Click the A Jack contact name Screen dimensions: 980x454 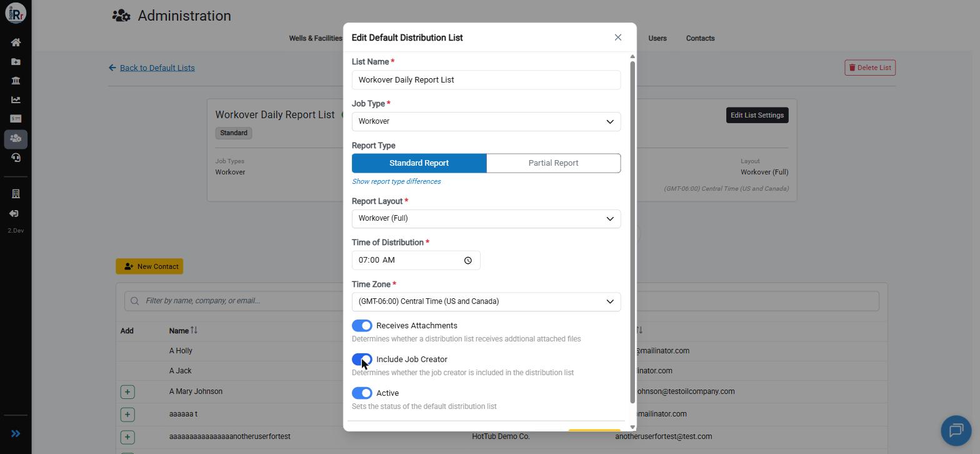click(180, 371)
